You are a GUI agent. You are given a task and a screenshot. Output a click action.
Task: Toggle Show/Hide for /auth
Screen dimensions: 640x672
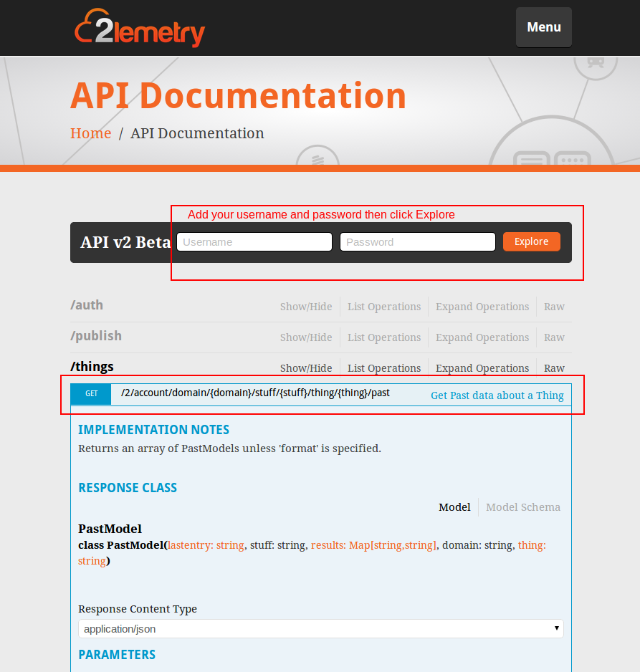(306, 307)
